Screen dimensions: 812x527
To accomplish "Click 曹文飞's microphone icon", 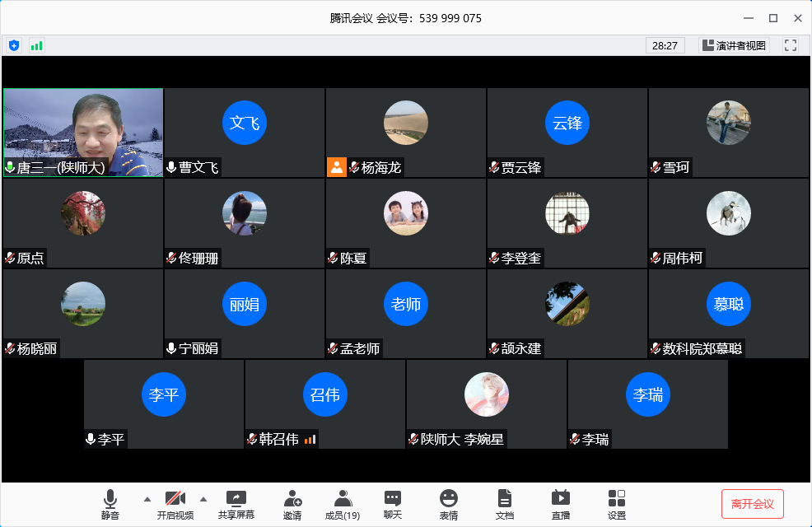I will point(171,167).
